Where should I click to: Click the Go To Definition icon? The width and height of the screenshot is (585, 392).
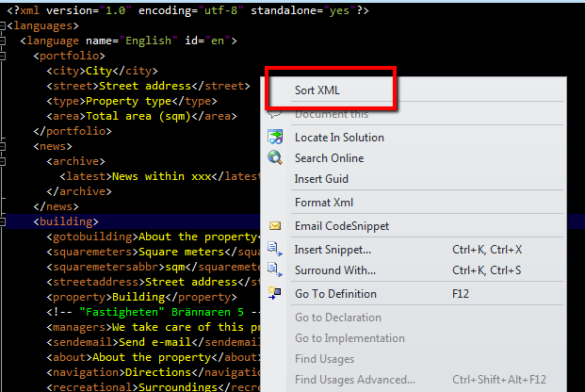tap(275, 294)
